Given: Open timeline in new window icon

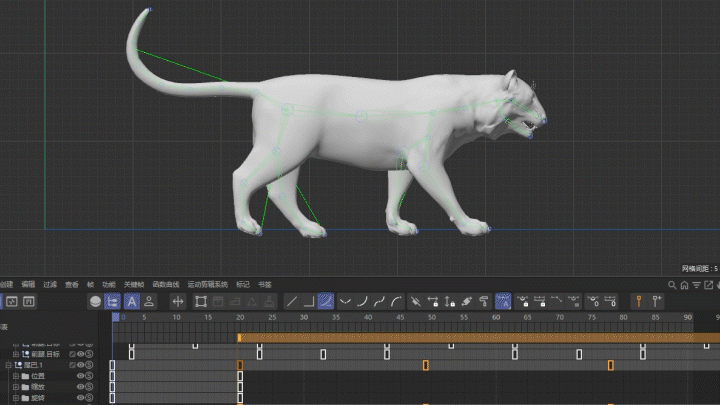Looking at the screenshot, I should click(x=709, y=285).
